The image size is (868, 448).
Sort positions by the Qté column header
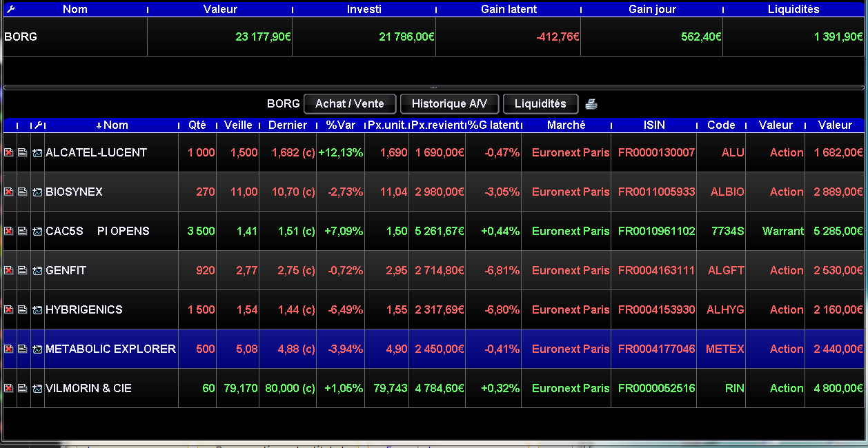click(197, 125)
